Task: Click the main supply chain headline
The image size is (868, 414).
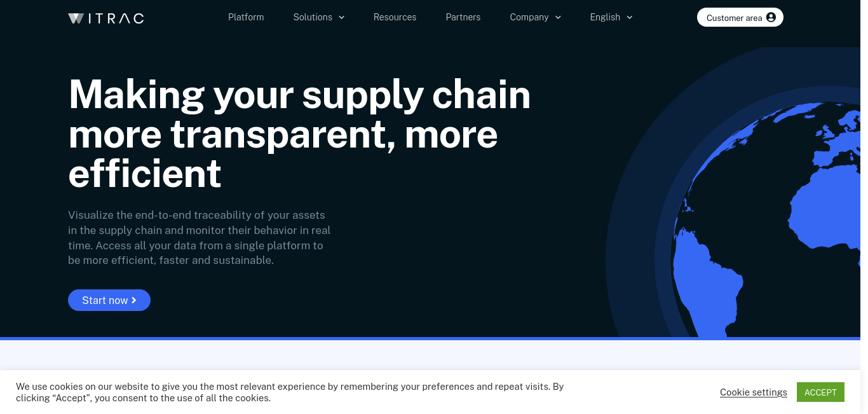Action: pyautogui.click(x=299, y=134)
